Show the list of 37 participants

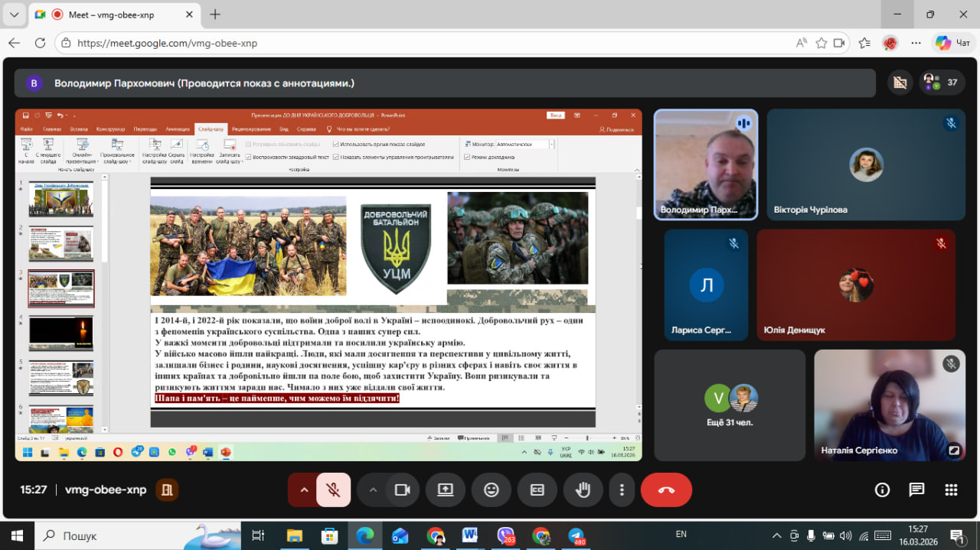pyautogui.click(x=942, y=83)
